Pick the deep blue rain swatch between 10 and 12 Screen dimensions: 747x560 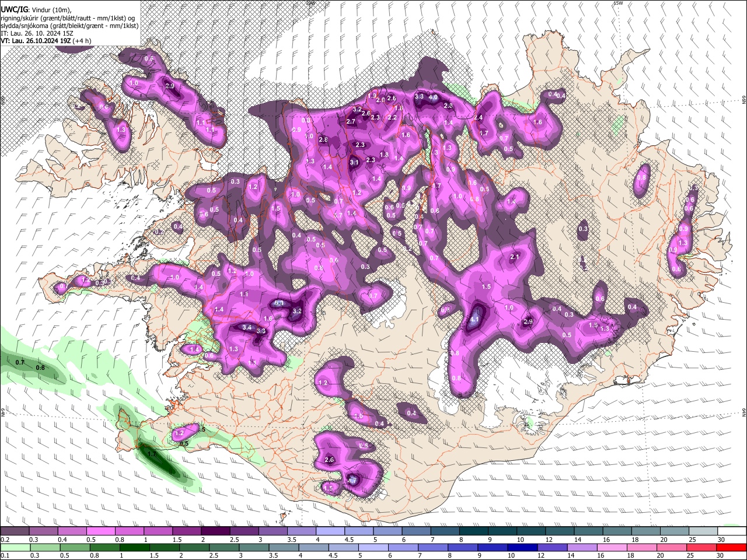coord(521,547)
